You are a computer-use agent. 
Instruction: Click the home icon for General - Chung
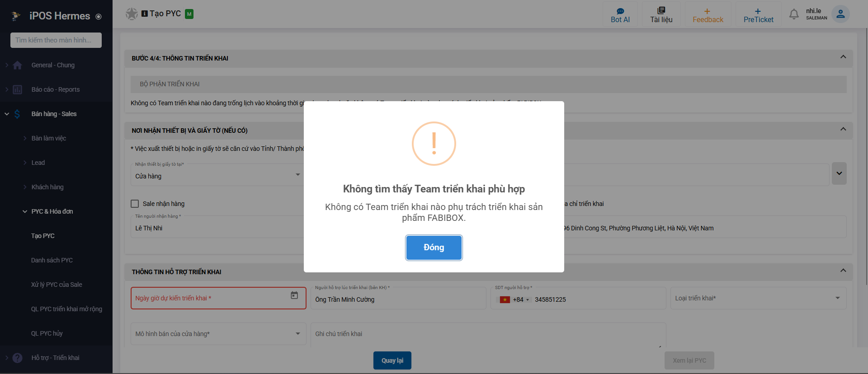click(18, 65)
